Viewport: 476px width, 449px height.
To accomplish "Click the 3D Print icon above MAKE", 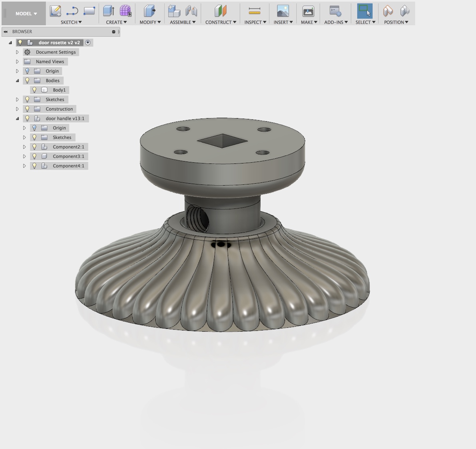I will 308,11.
